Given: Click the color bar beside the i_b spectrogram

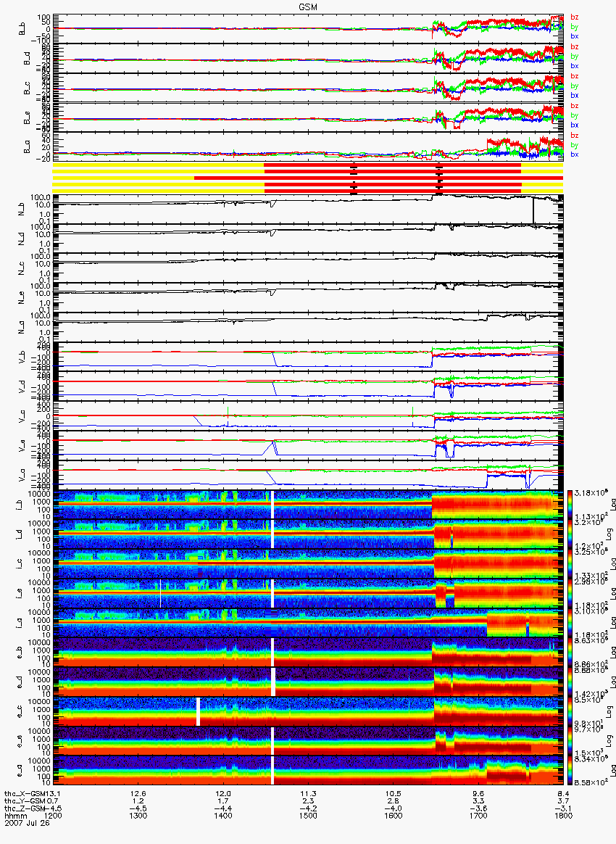Looking at the screenshot, I should pos(570,505).
